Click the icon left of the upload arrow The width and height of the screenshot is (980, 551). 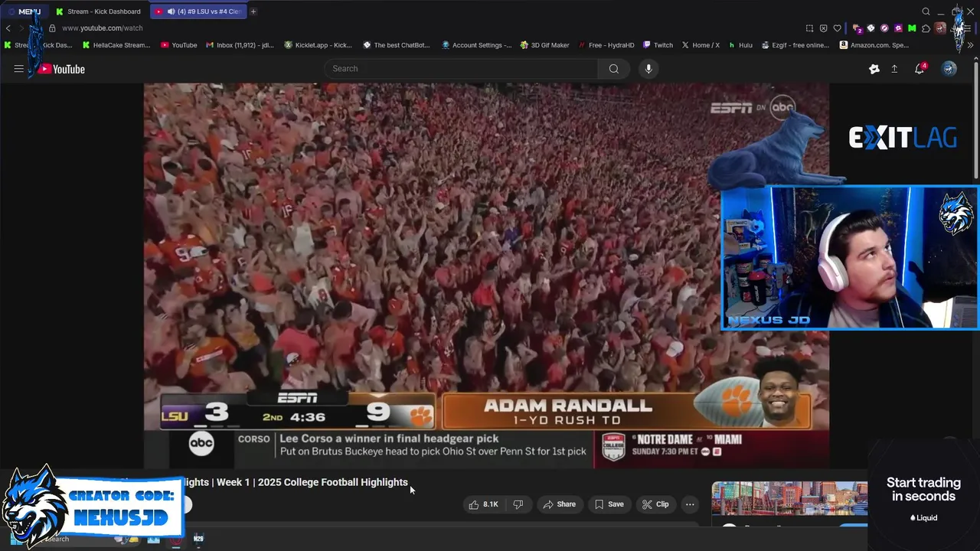pos(874,69)
